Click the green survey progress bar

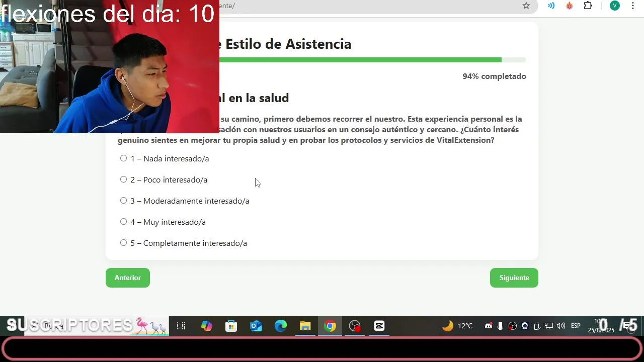(x=372, y=60)
